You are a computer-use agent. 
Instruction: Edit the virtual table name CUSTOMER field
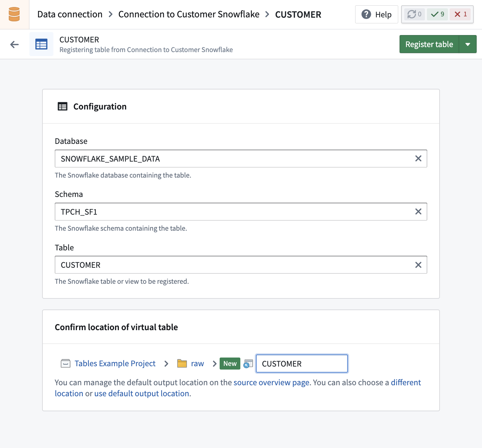(302, 364)
